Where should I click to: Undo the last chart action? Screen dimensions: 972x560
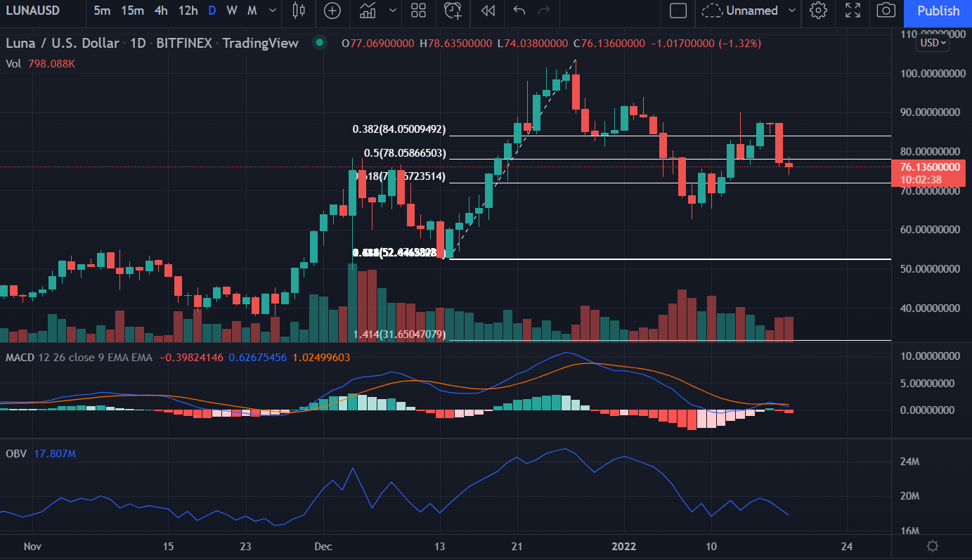click(519, 11)
